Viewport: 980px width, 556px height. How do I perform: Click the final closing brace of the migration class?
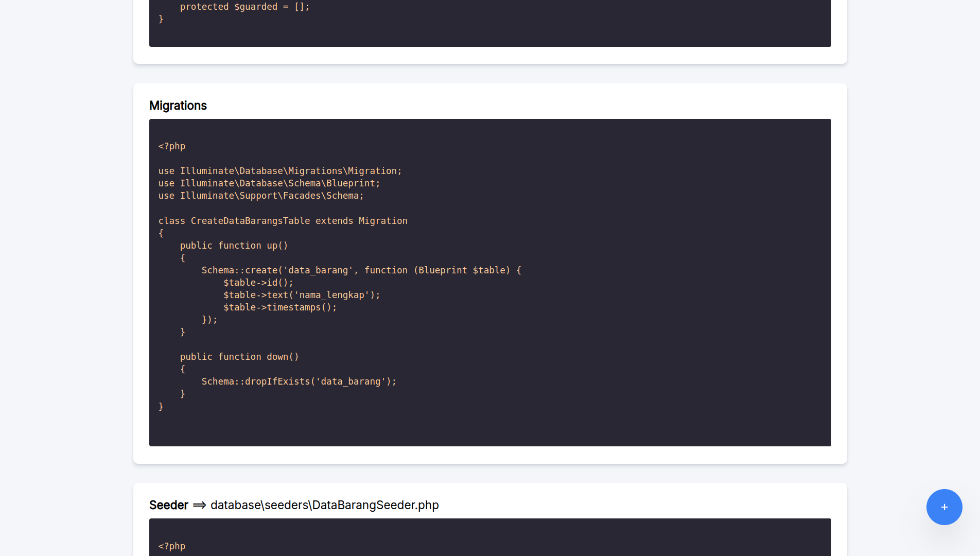click(161, 407)
